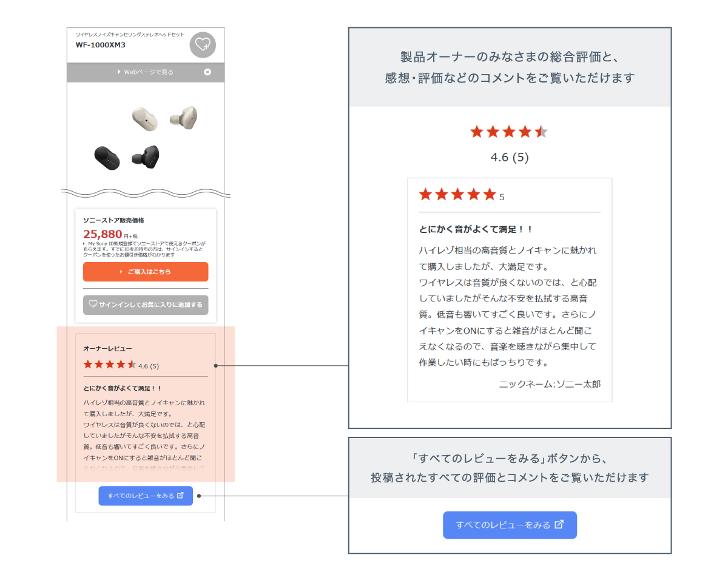The height and width of the screenshot is (580, 728).
Task: Click サインインしてお気に入りに追加する button
Action: point(146,305)
